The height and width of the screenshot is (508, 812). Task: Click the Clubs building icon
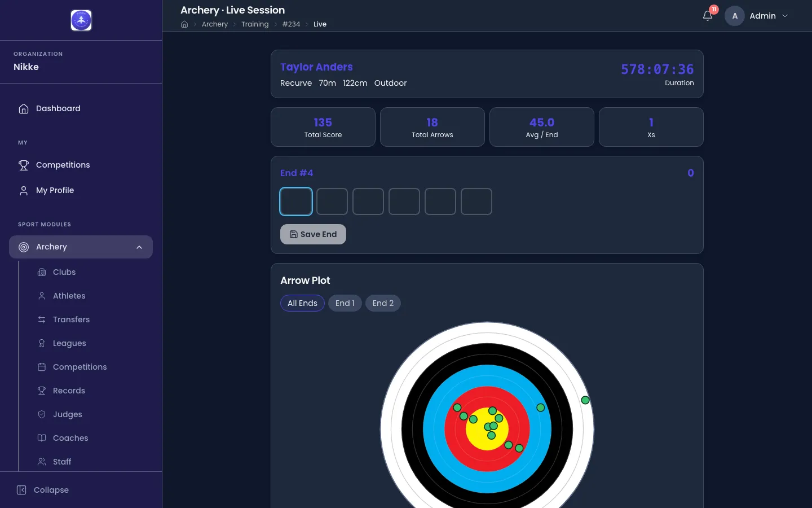click(x=42, y=272)
